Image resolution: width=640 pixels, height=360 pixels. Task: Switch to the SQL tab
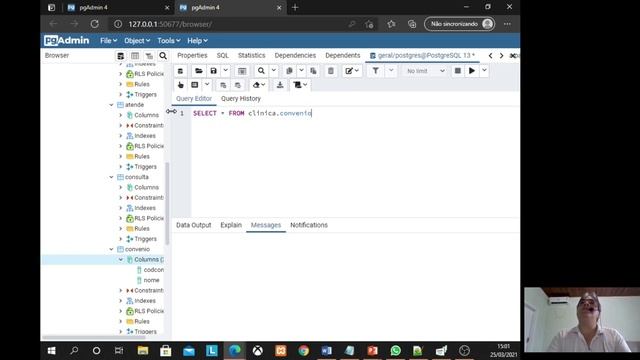tap(222, 56)
